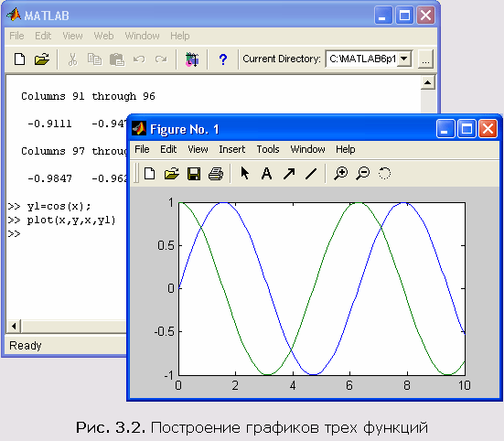Image resolution: width=504 pixels, height=441 pixels.
Task: Open Help menu in Figure window
Action: (346, 149)
